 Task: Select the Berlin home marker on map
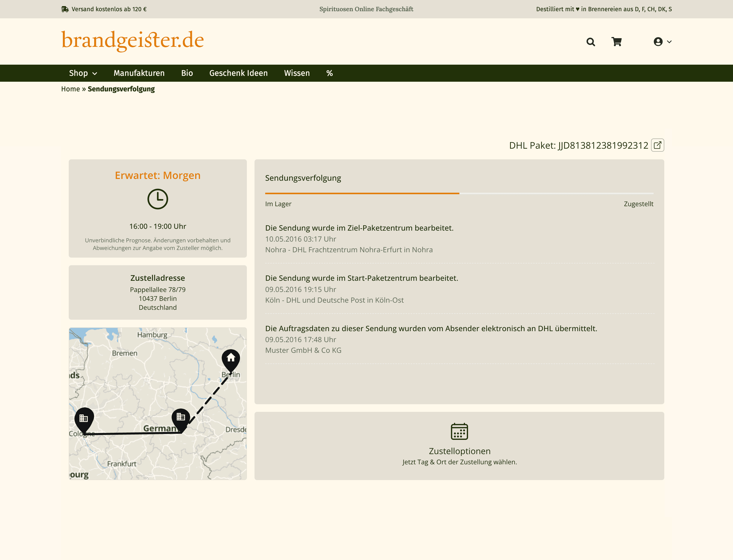click(x=231, y=361)
